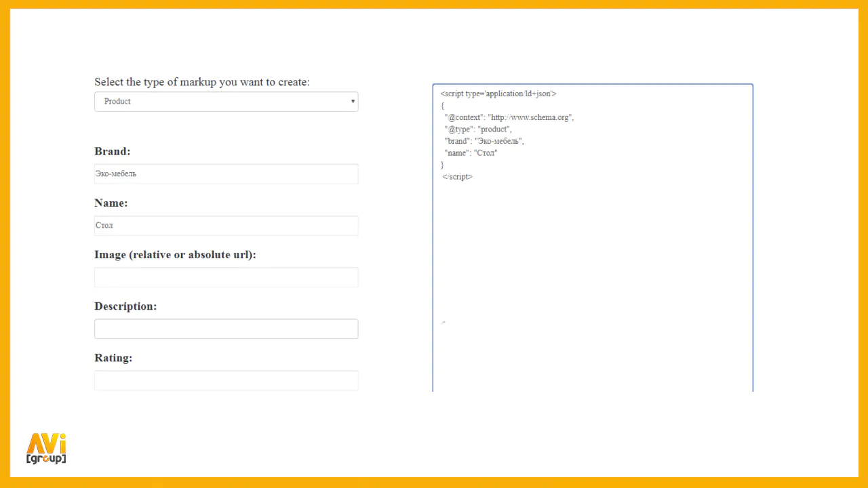The image size is (868, 488).
Task: Click the 'Description:' label
Action: coord(125,306)
